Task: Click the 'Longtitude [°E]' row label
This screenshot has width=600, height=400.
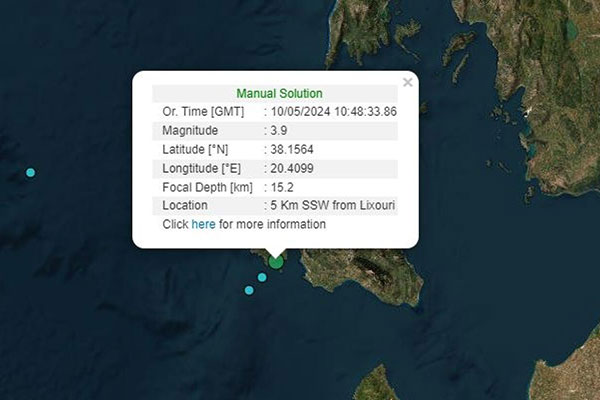Action: (202, 168)
